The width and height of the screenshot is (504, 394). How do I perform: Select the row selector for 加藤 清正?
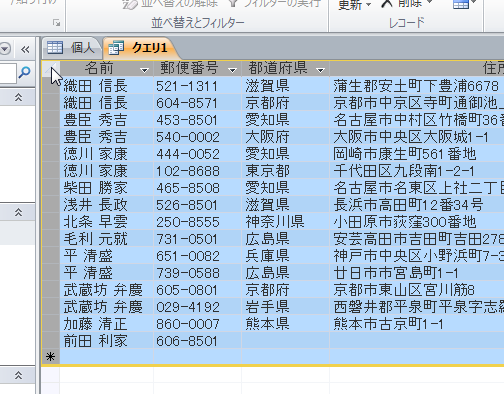pos(51,324)
